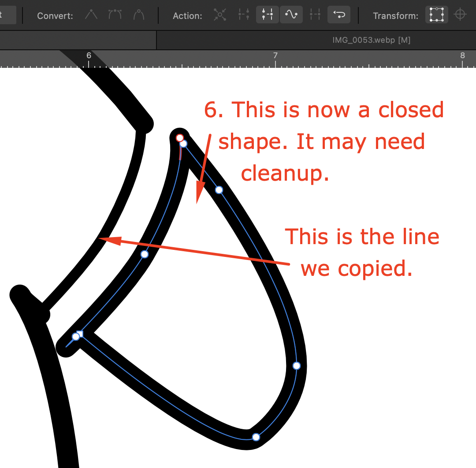Click the node on the right edge of the shape
Viewport: 476px width, 468px height.
296,366
